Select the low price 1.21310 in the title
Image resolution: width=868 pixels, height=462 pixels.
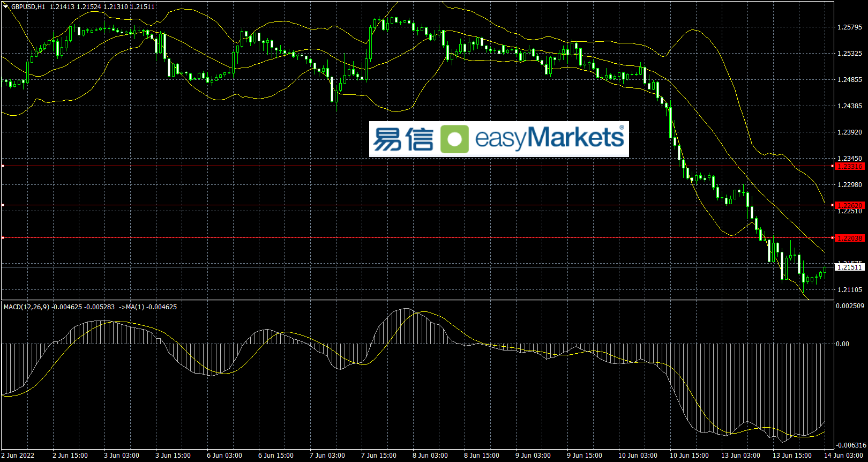coord(116,7)
